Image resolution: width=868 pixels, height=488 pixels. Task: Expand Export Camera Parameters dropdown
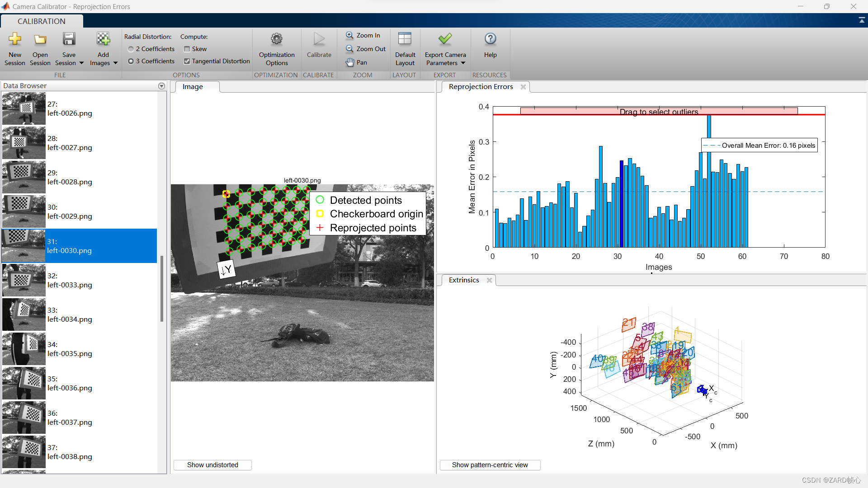[x=463, y=63]
